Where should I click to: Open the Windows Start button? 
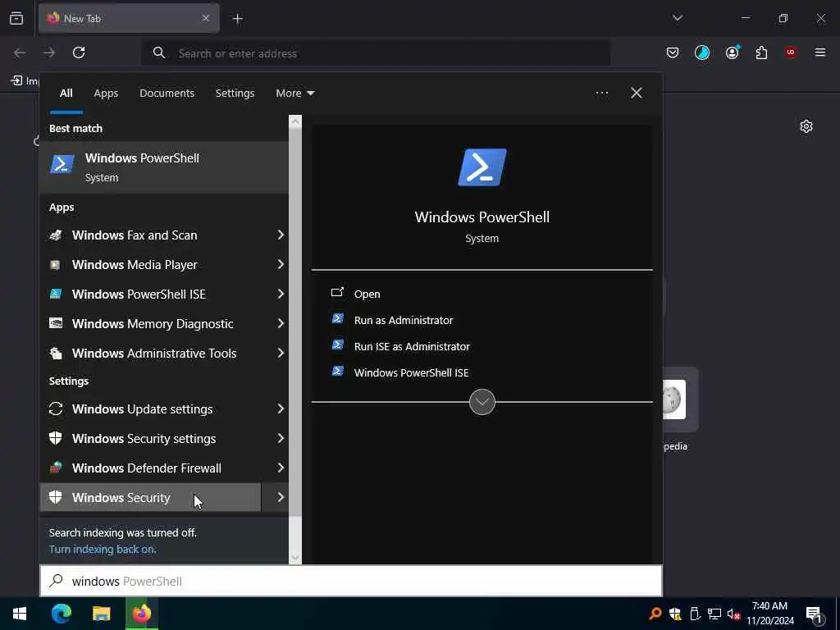pos(20,614)
